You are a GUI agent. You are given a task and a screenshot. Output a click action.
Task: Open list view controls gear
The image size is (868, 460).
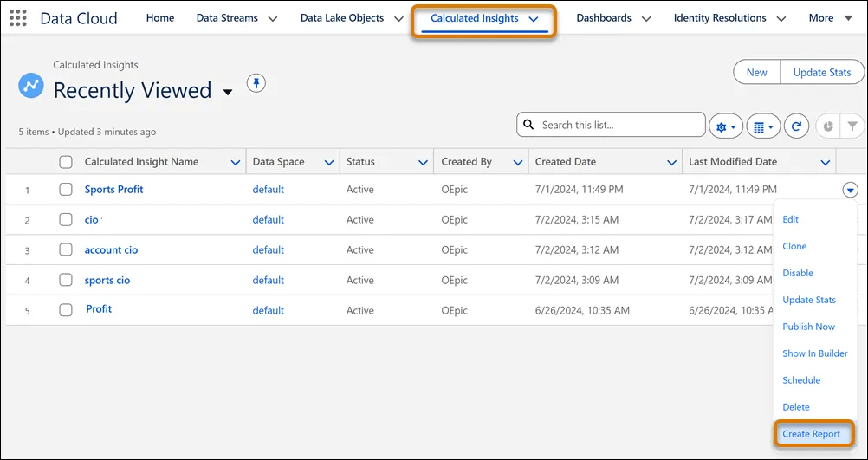(x=726, y=126)
